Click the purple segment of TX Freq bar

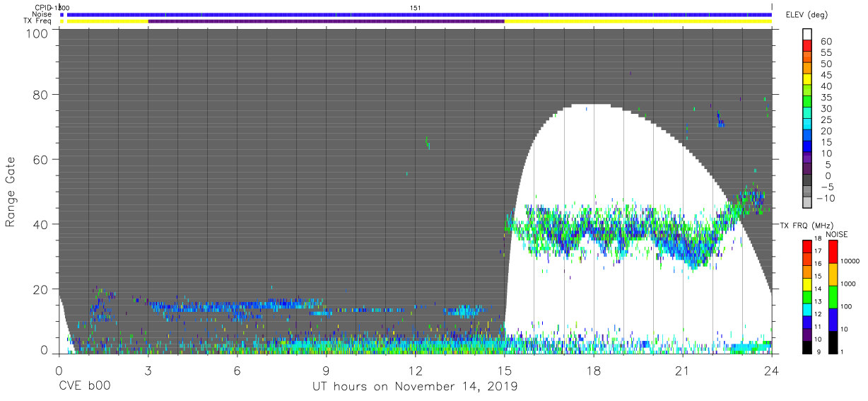click(x=326, y=21)
